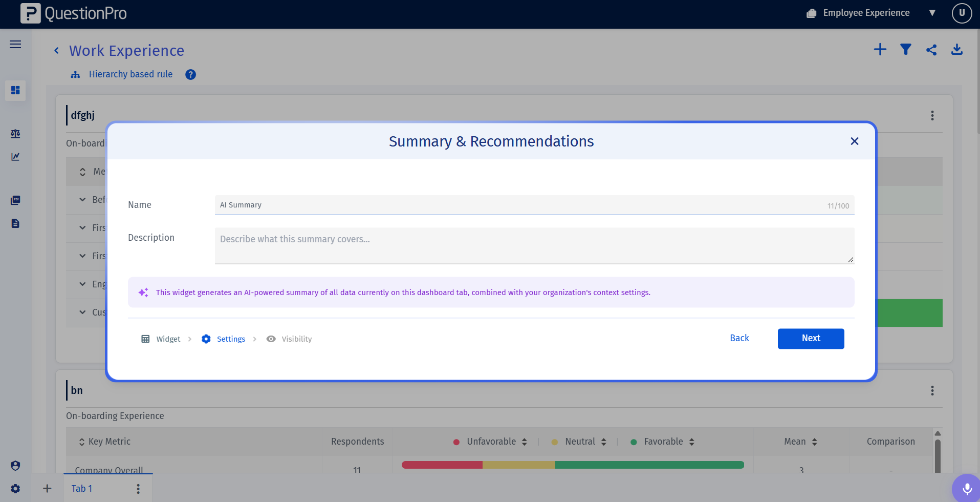Click the Name input field
This screenshot has width=980, height=502.
tap(534, 205)
